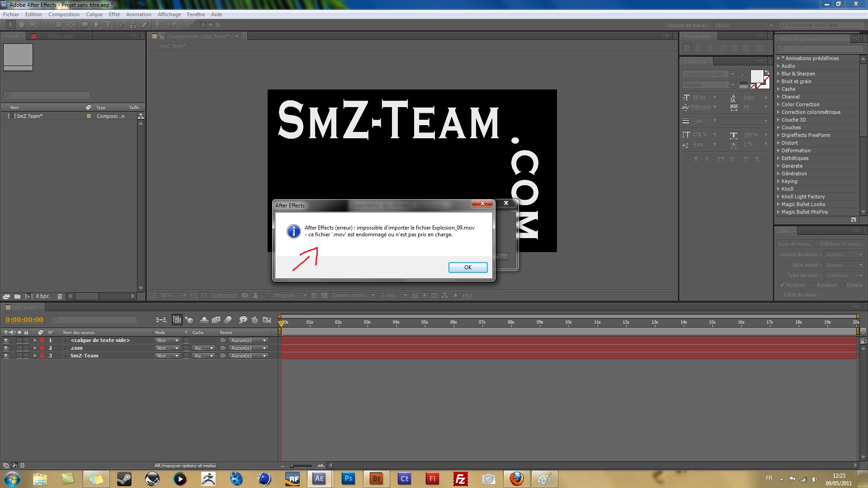
Task: Click the 8 bpc color depth button
Action: [x=42, y=296]
